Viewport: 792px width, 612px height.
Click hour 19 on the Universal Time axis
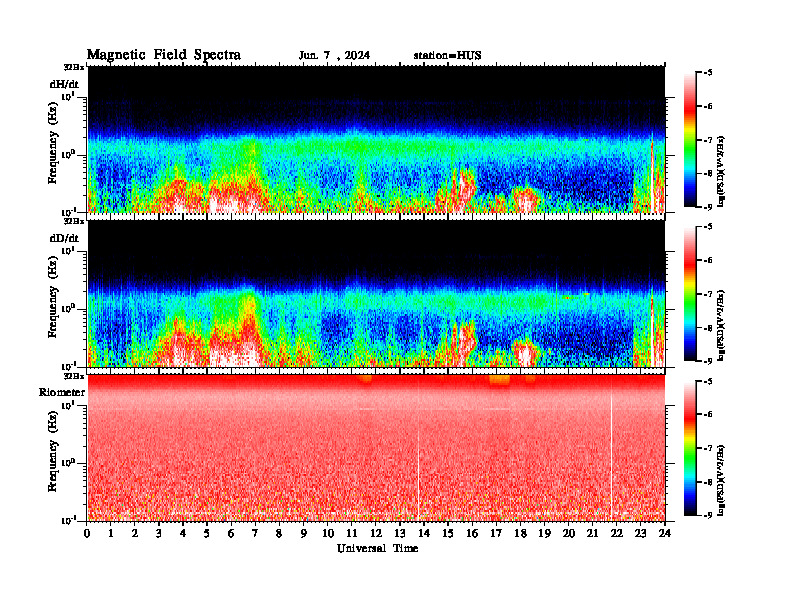[x=544, y=534]
